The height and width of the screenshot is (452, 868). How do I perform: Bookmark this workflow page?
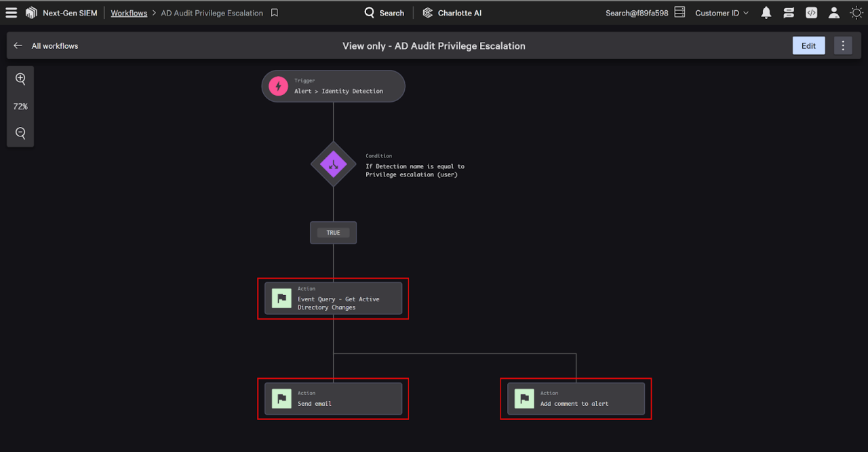tap(275, 13)
